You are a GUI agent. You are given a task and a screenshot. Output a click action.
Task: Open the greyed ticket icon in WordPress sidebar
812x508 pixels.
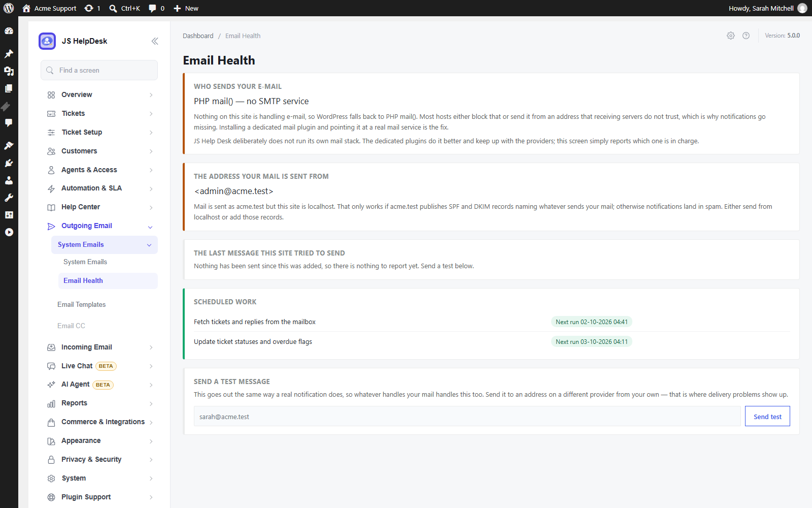coord(6,106)
